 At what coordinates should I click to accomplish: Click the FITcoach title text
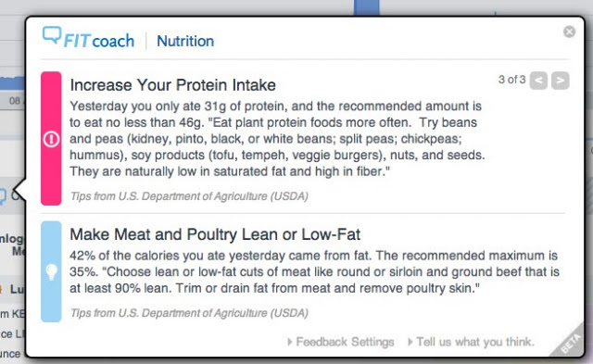[x=99, y=41]
